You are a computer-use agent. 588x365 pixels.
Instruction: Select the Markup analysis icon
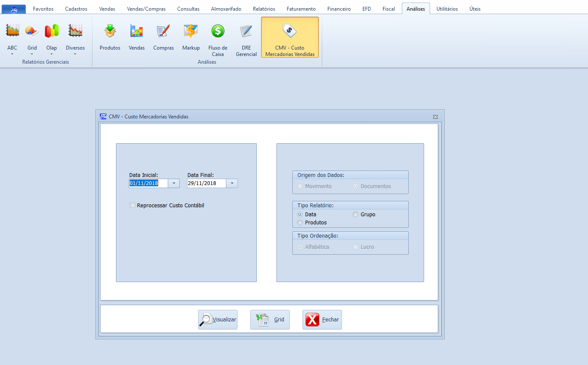pos(191,32)
